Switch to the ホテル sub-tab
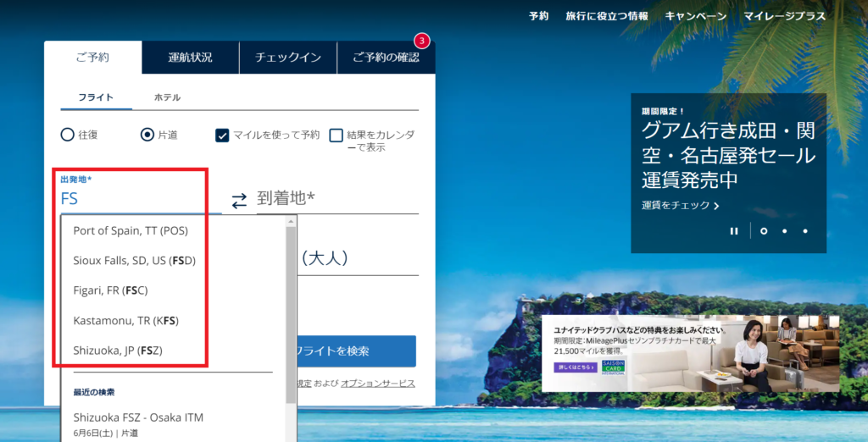 click(x=167, y=97)
